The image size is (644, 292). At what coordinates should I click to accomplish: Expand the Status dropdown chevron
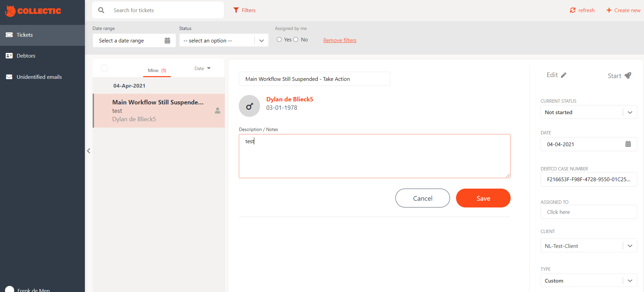pos(261,41)
